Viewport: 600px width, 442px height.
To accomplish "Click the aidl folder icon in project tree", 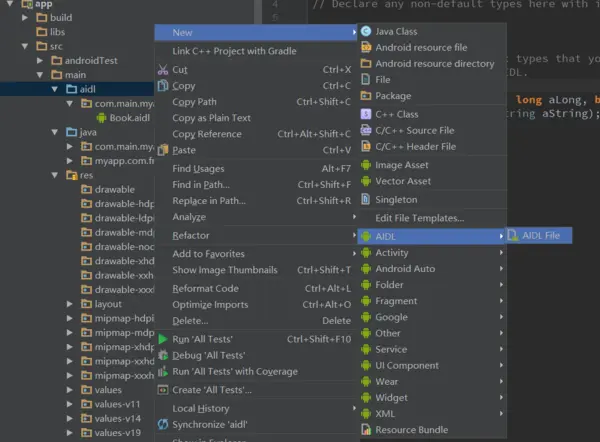I will [72, 89].
